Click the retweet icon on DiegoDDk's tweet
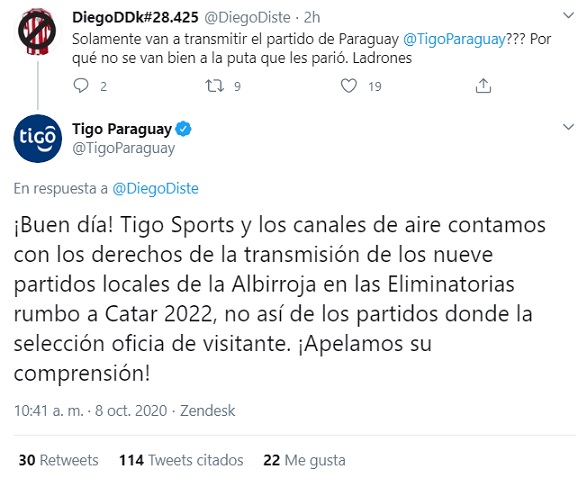The width and height of the screenshot is (587, 478). (x=215, y=86)
